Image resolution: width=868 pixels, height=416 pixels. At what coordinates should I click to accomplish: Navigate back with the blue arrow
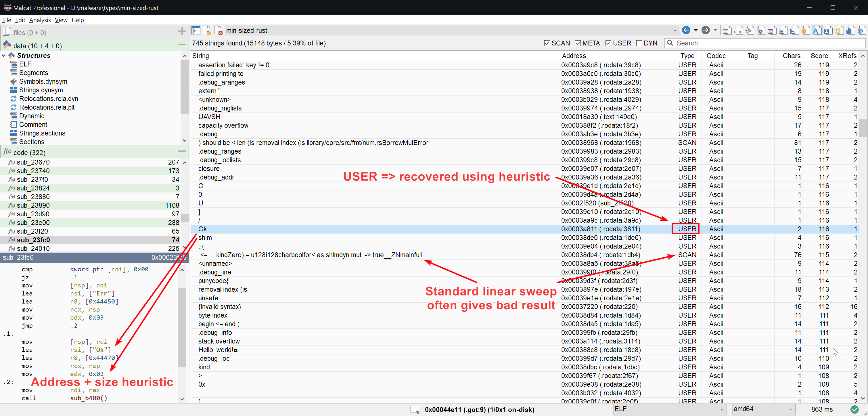686,30
